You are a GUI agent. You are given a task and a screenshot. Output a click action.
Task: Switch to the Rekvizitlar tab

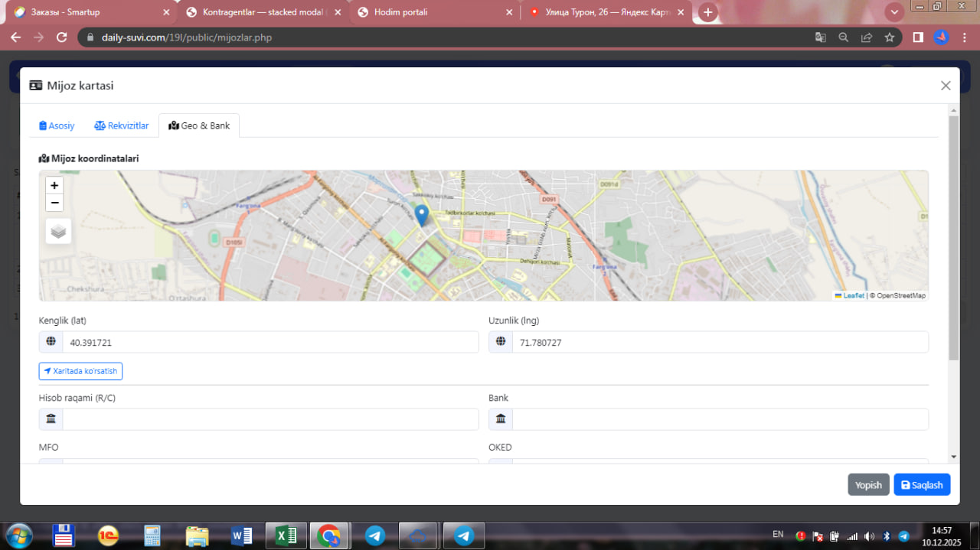tap(121, 125)
